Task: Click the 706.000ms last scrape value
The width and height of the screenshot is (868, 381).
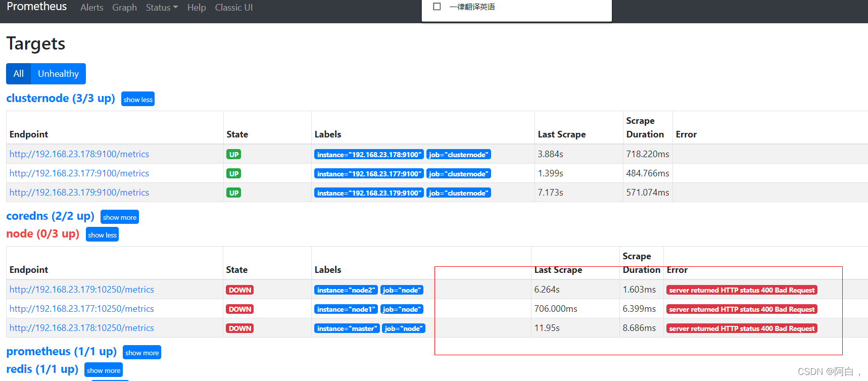Action: point(556,309)
